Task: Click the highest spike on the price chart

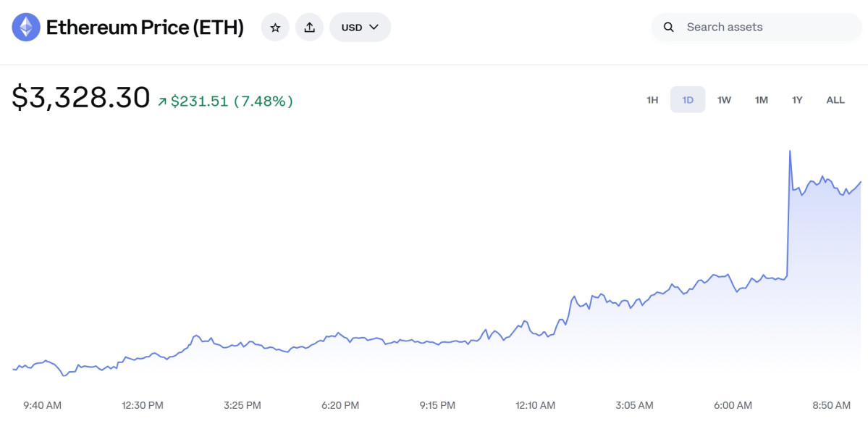Action: coord(790,151)
